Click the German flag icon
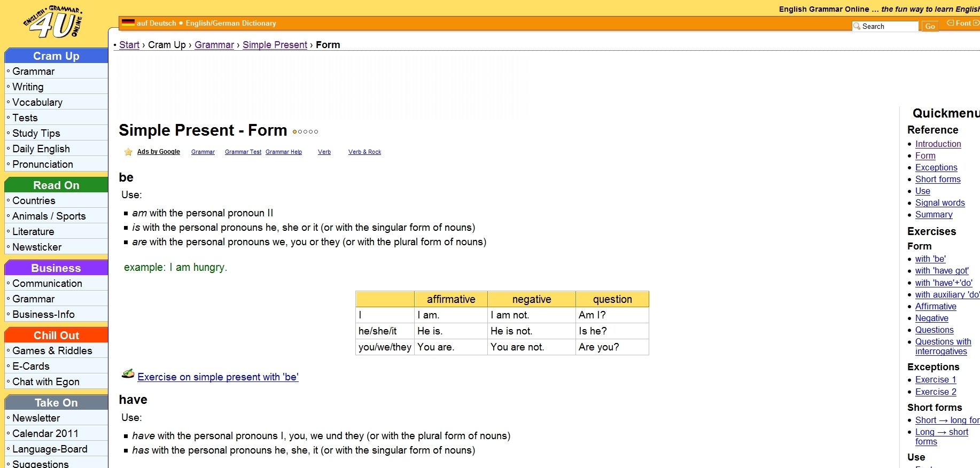 (x=128, y=23)
